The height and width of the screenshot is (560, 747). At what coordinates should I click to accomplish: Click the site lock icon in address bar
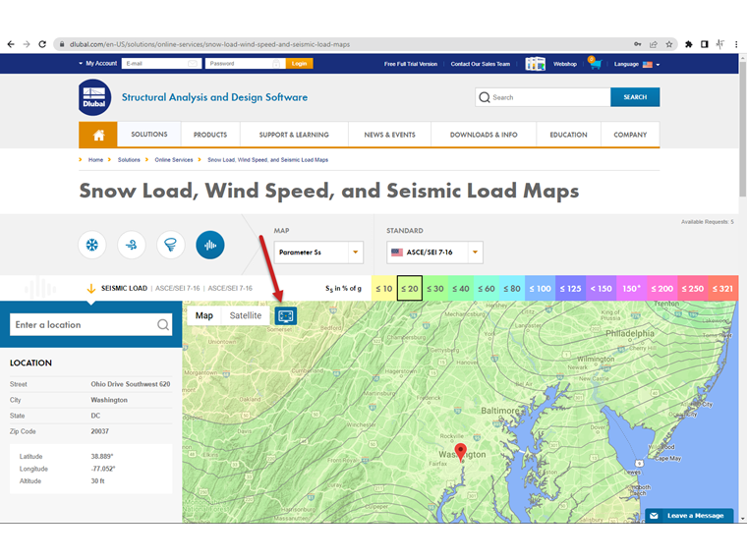[x=62, y=44]
